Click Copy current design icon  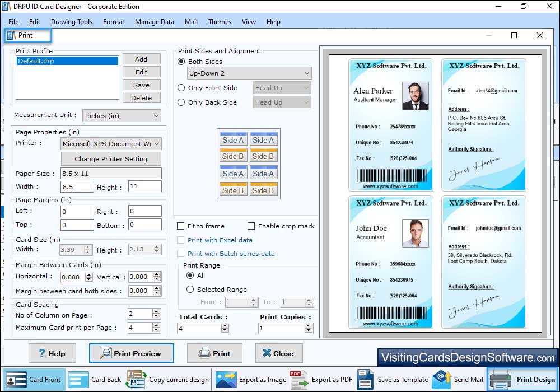pos(136,380)
